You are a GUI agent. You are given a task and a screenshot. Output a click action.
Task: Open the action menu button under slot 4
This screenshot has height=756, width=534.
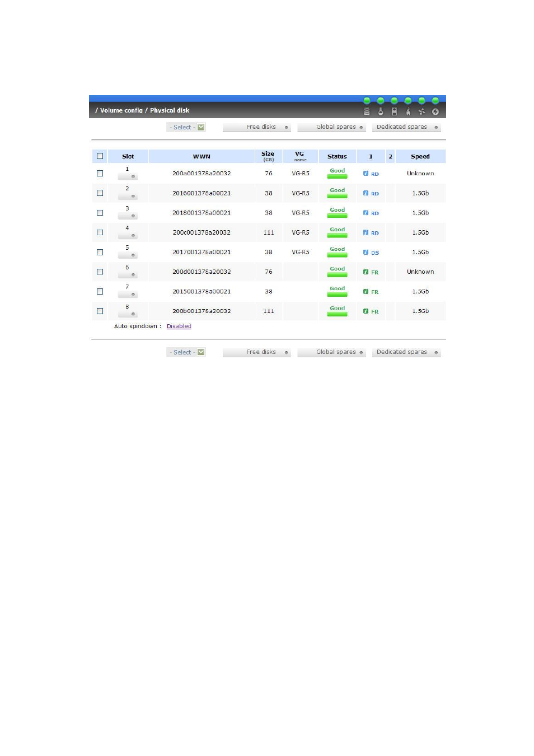pyautogui.click(x=128, y=235)
